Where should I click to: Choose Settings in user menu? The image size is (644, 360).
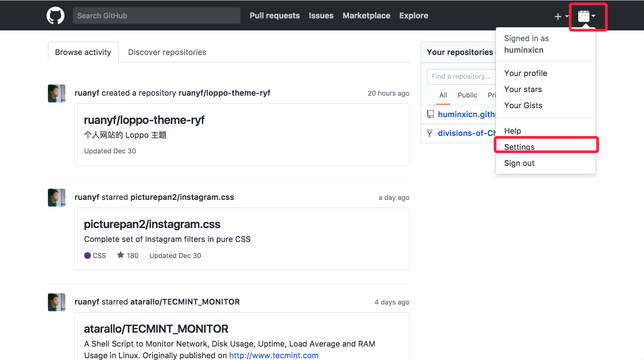coord(546,147)
